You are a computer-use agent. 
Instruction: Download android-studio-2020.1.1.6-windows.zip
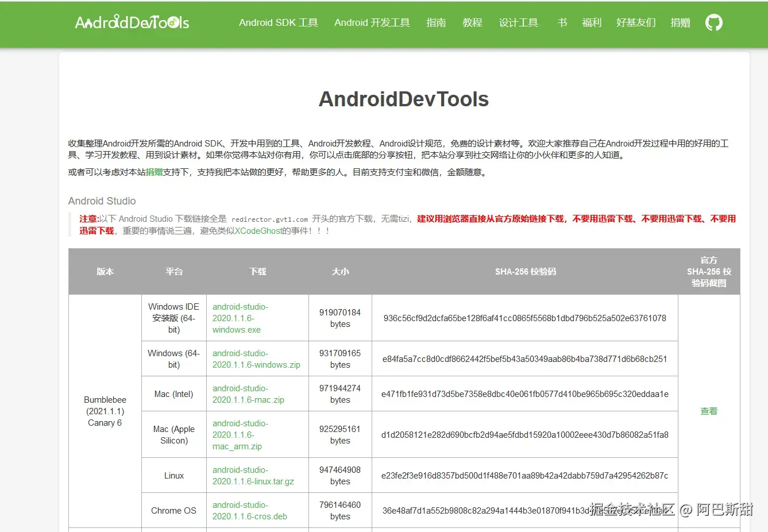pyautogui.click(x=256, y=359)
